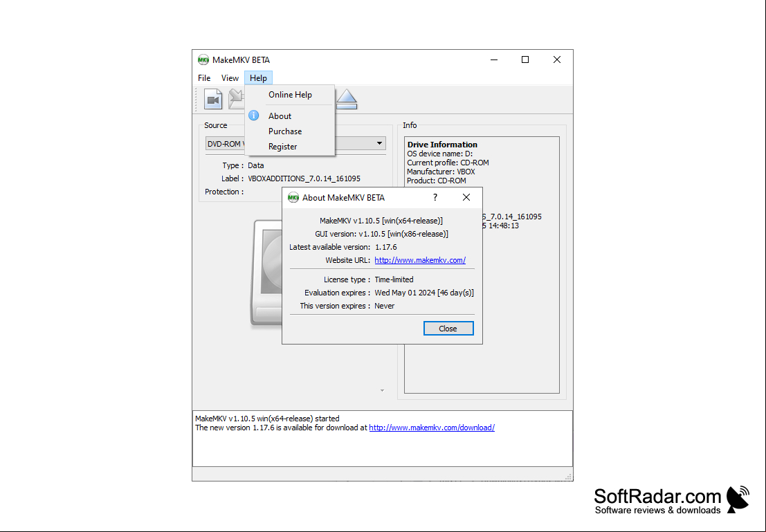Collapse the Help menu

pyautogui.click(x=258, y=78)
